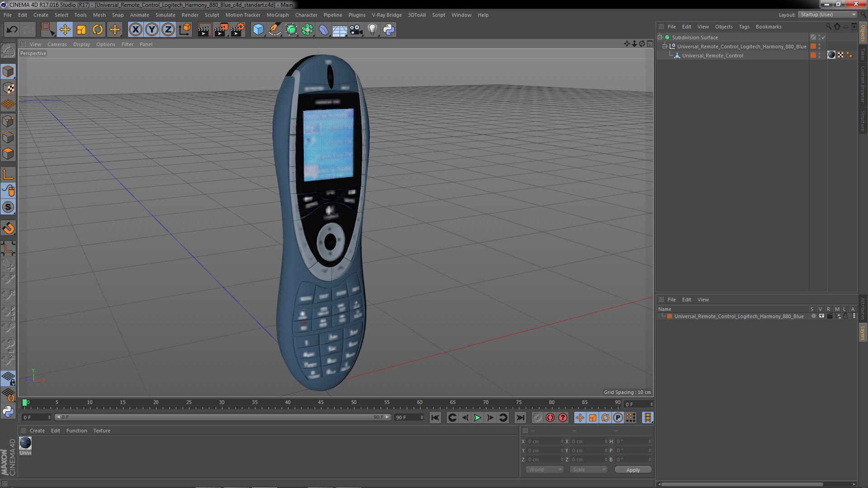
Task: Select the Unive material thumbnail
Action: [x=26, y=443]
